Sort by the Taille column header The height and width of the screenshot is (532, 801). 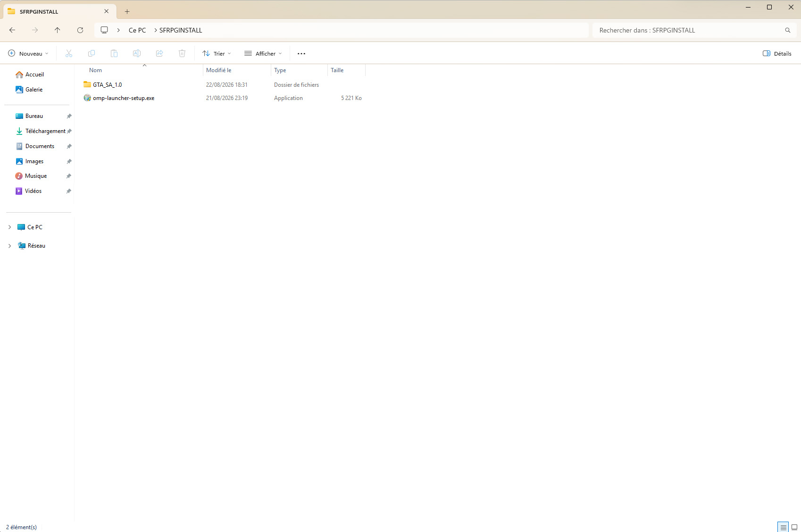[337, 70]
